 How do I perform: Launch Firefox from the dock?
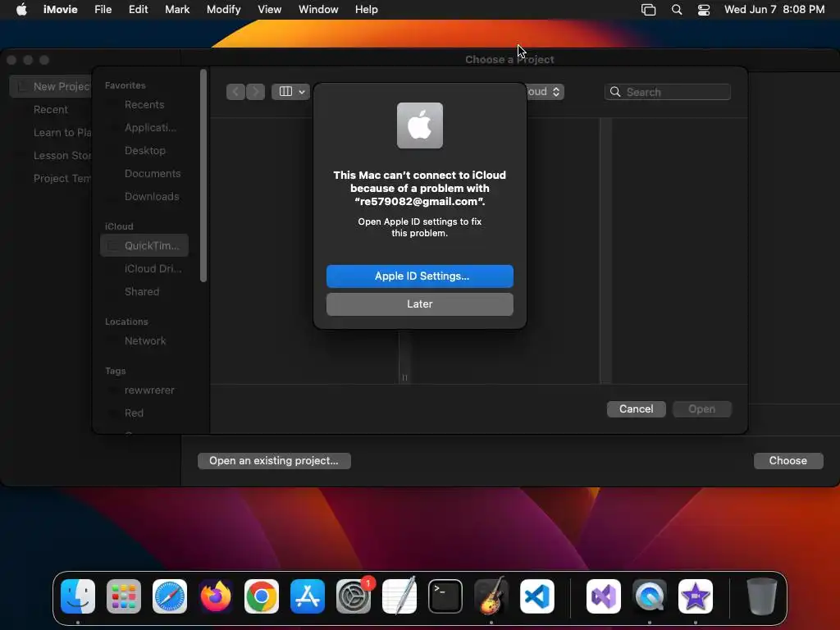pos(216,596)
